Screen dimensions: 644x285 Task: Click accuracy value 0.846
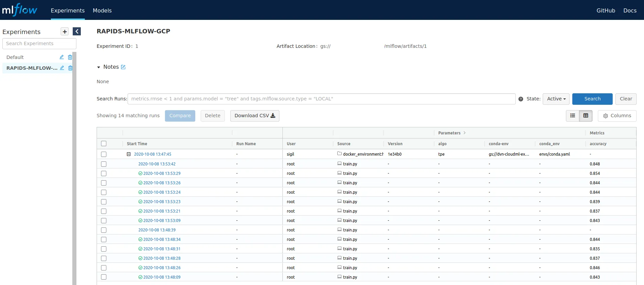595,268
